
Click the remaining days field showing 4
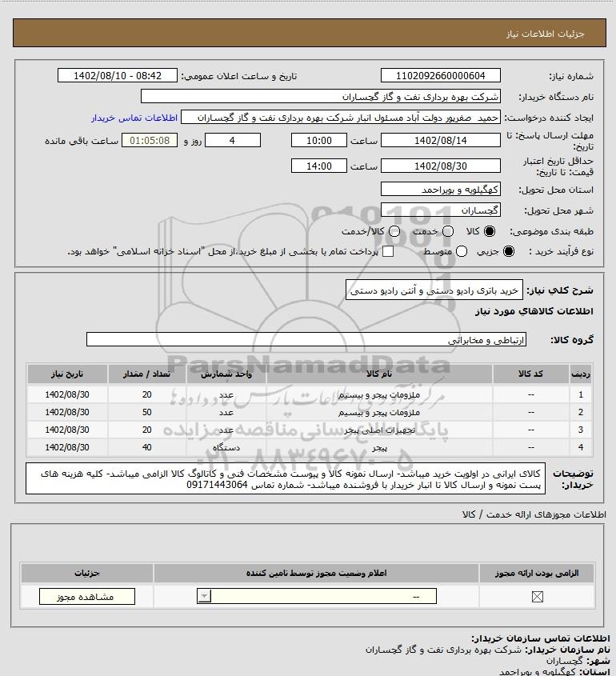(232, 140)
